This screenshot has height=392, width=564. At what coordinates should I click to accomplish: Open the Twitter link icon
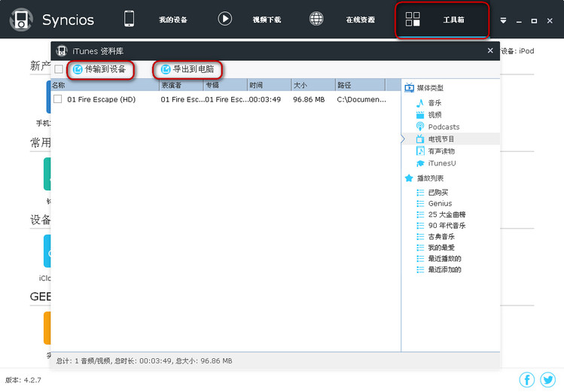pyautogui.click(x=548, y=379)
